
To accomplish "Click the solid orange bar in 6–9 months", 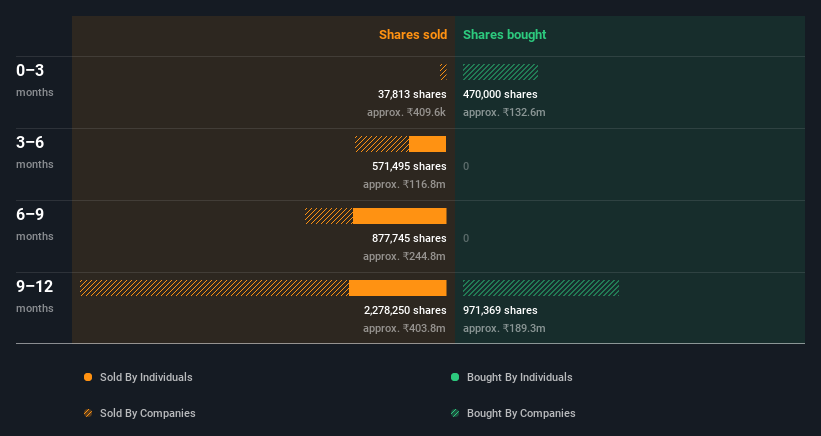I will click(400, 216).
